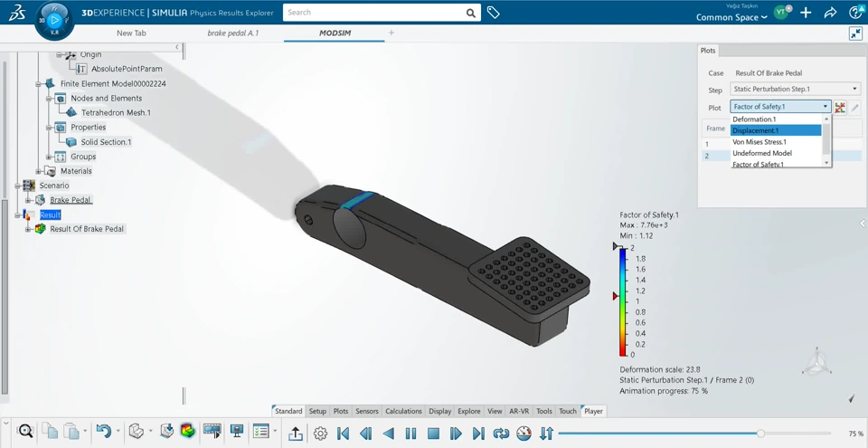The height and width of the screenshot is (448, 868).
Task: Click the red legend threshold marker near 1
Action: (615, 297)
